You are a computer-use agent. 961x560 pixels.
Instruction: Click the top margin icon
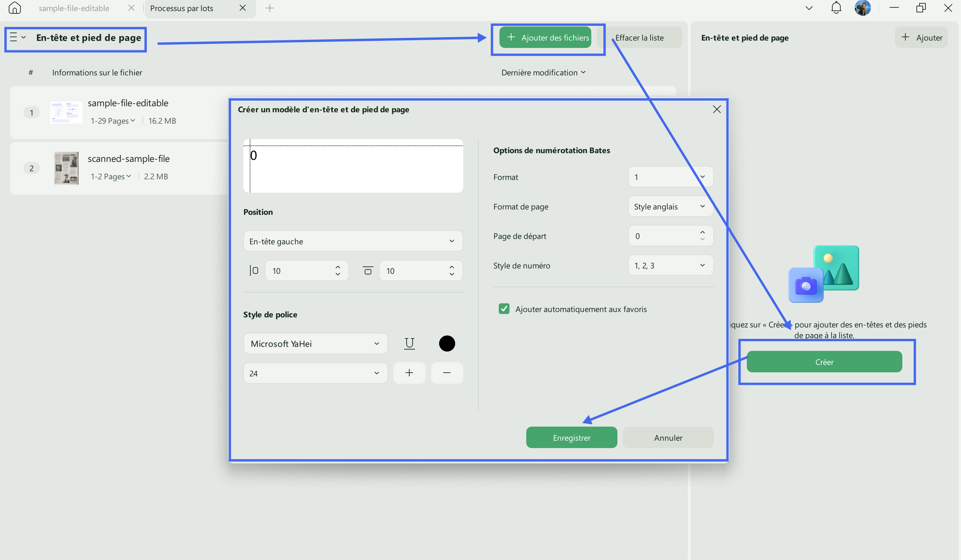click(x=368, y=271)
